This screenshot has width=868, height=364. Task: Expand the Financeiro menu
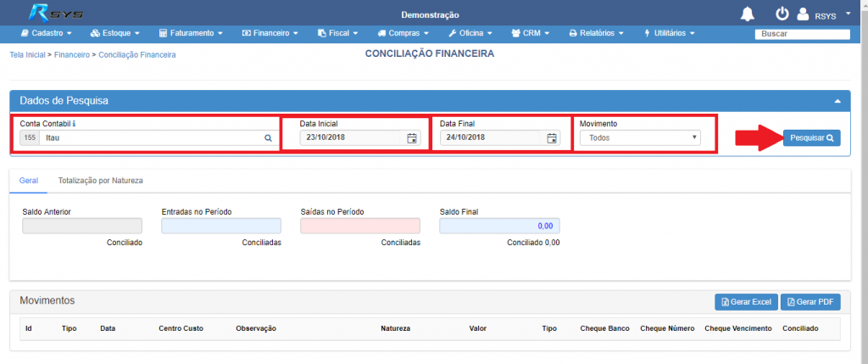click(x=270, y=33)
